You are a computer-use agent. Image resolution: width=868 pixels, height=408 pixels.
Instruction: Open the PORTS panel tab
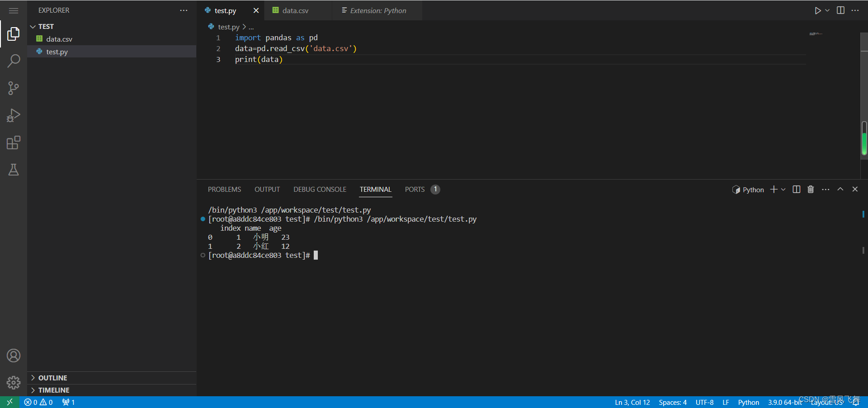click(415, 190)
